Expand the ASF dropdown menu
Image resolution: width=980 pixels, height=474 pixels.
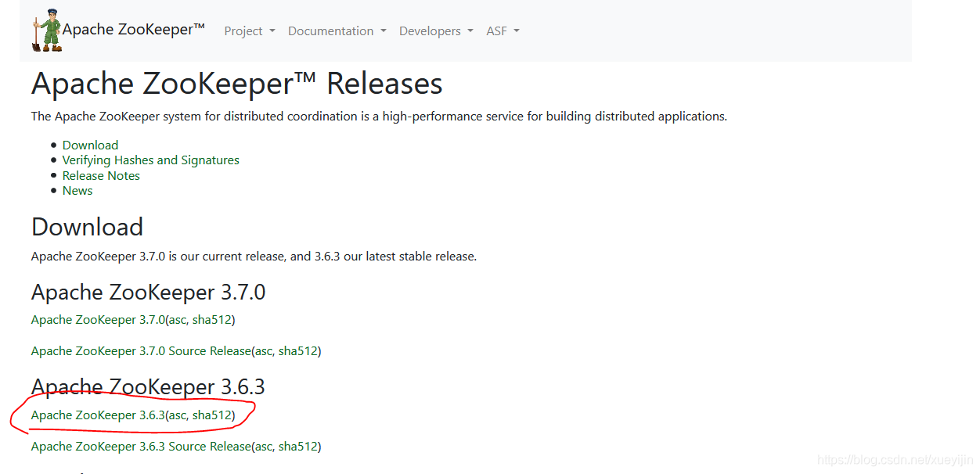(x=503, y=31)
